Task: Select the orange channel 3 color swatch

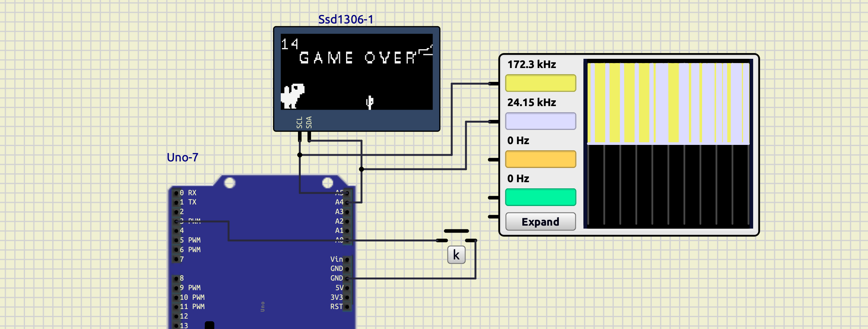Action: point(540,159)
